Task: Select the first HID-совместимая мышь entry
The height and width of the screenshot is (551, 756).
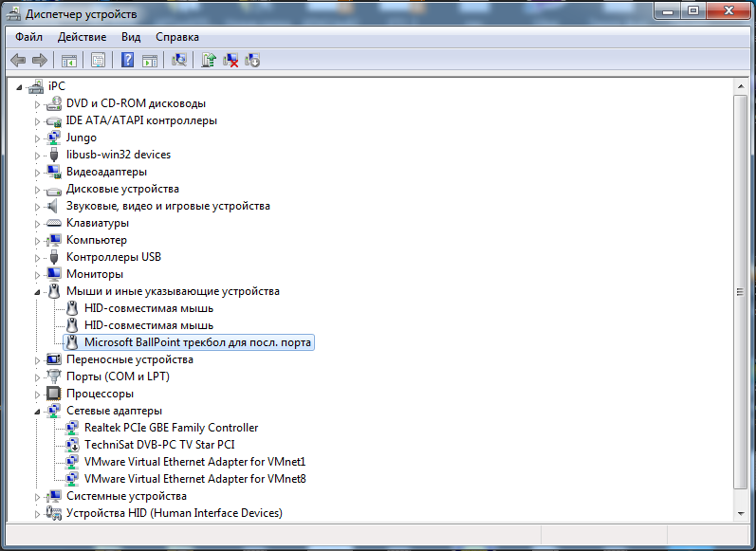Action: [149, 308]
